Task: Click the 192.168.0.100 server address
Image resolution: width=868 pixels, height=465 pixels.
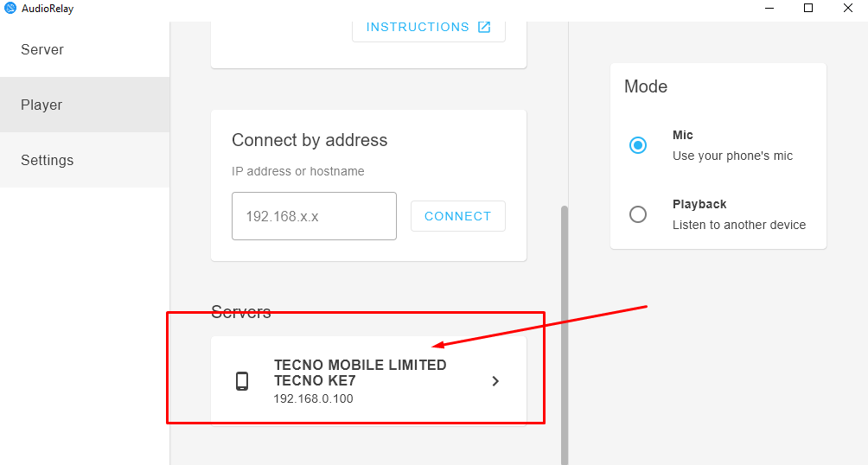Action: (313, 398)
